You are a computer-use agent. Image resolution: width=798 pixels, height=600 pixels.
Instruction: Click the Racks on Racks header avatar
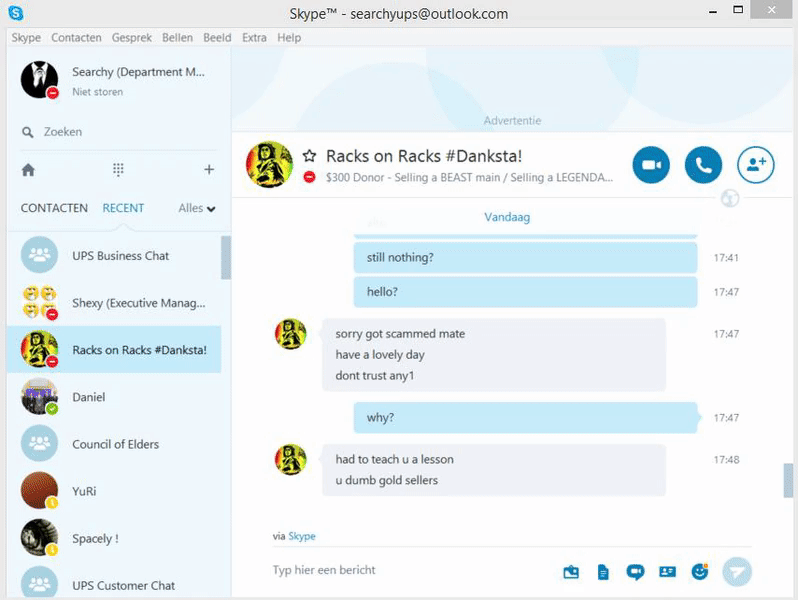click(269, 164)
